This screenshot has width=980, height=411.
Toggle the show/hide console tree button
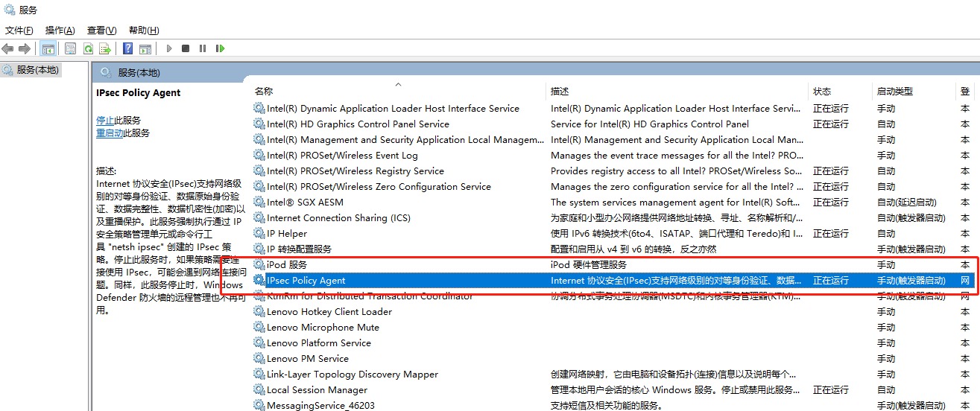click(48, 49)
